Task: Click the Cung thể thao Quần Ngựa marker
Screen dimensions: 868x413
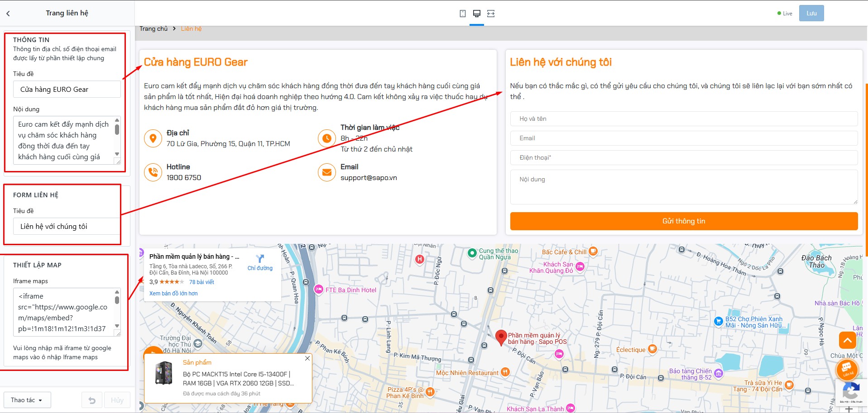Action: pyautogui.click(x=472, y=253)
